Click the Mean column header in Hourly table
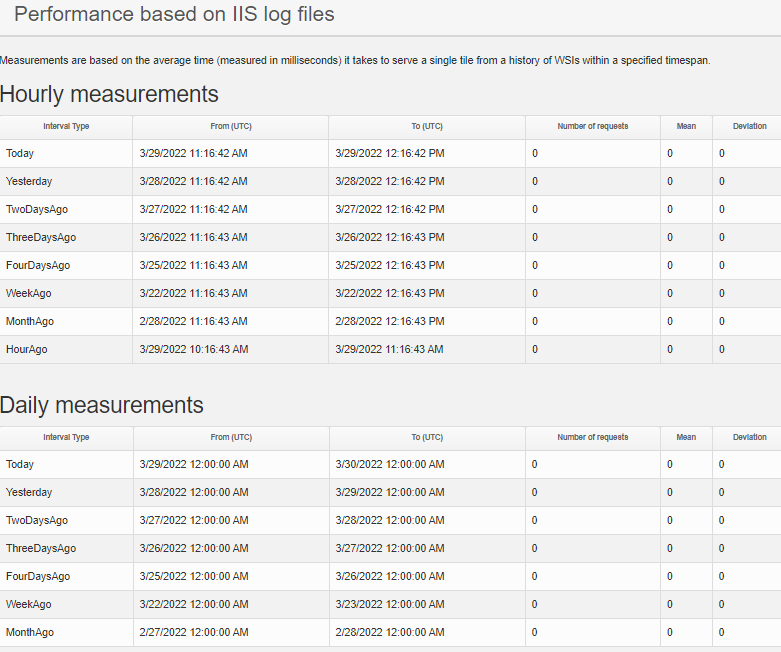The width and height of the screenshot is (781, 652). pos(686,127)
